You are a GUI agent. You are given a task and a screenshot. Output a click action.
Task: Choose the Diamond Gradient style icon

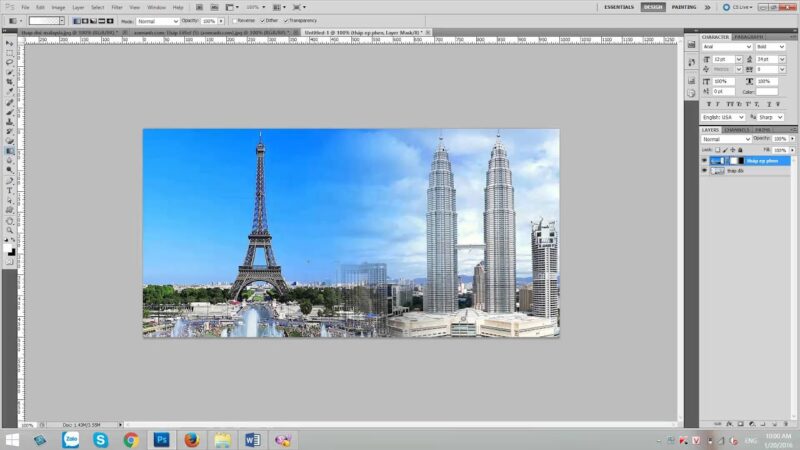110,21
